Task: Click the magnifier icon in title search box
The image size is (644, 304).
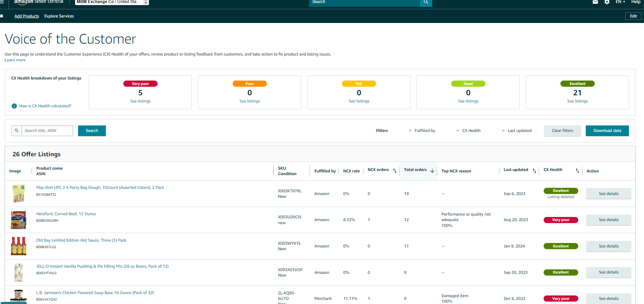Action: pos(16,131)
